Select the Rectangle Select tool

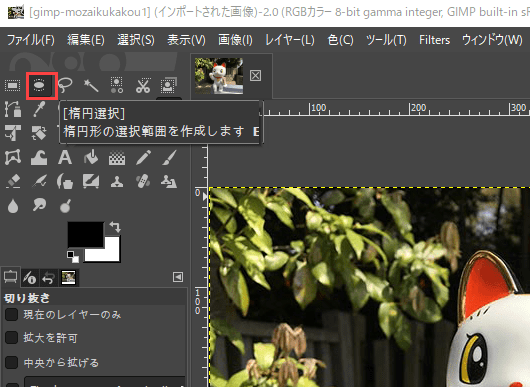point(13,86)
